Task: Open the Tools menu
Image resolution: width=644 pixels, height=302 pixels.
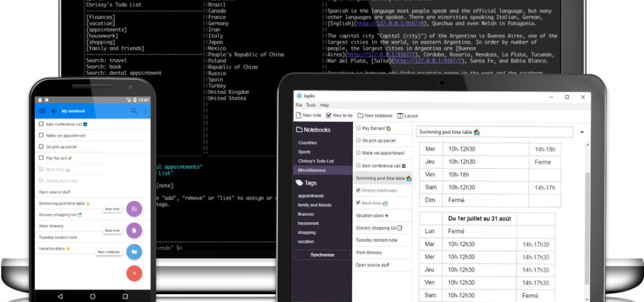Action: (310, 105)
